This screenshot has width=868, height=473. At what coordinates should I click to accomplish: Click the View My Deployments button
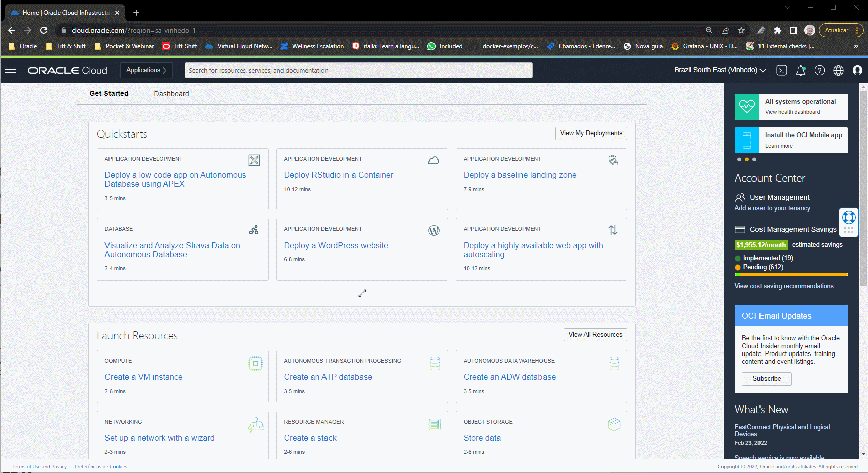point(591,133)
